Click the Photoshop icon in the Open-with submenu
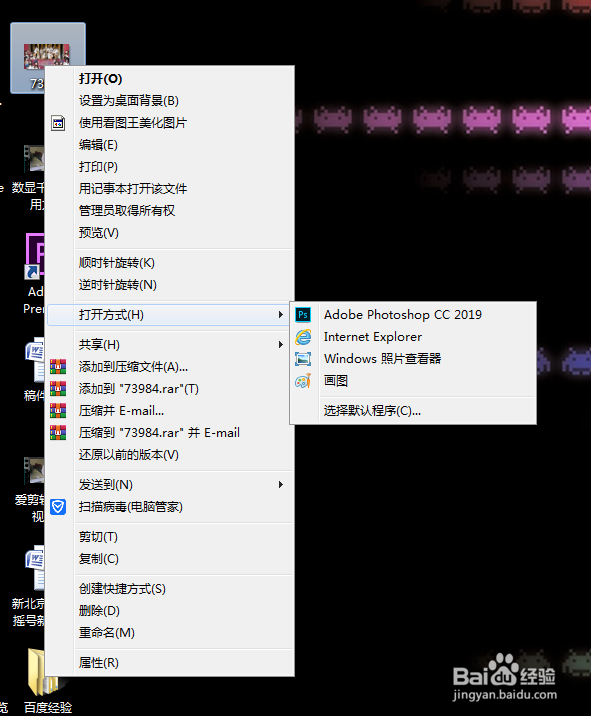 (303, 315)
